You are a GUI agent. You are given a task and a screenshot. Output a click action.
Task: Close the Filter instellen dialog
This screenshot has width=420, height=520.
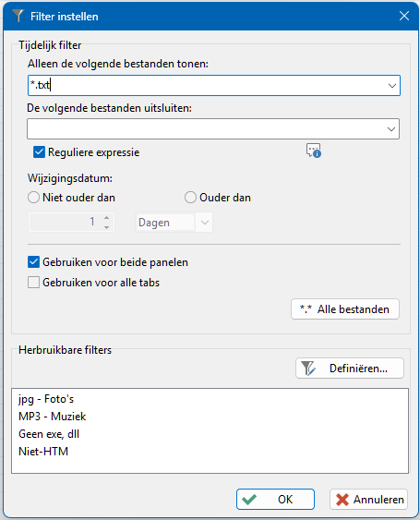(404, 16)
